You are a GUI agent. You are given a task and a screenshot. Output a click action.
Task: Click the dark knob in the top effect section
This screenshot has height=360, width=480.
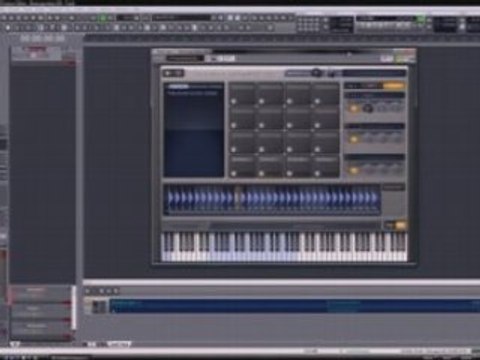click(x=368, y=108)
